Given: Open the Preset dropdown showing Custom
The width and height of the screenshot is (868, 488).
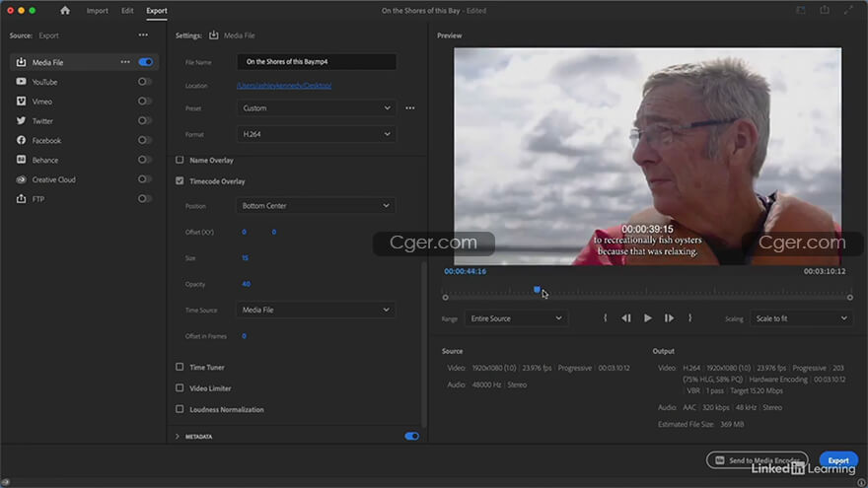Looking at the screenshot, I should coord(316,107).
